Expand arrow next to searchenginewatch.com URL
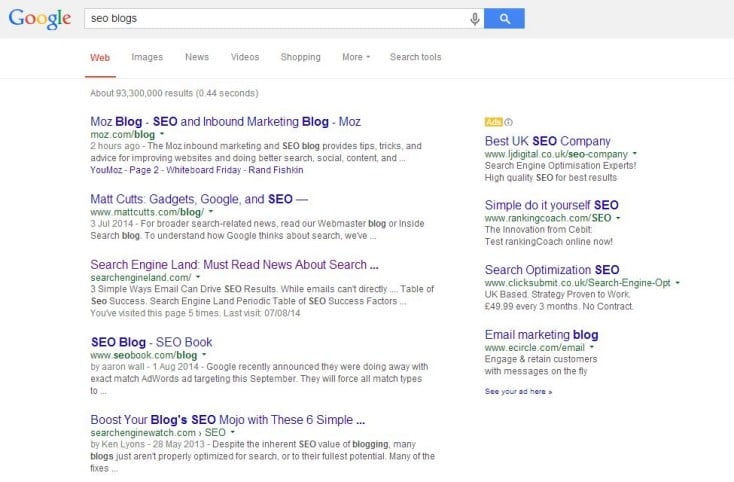This screenshot has height=482, width=734. tap(233, 432)
